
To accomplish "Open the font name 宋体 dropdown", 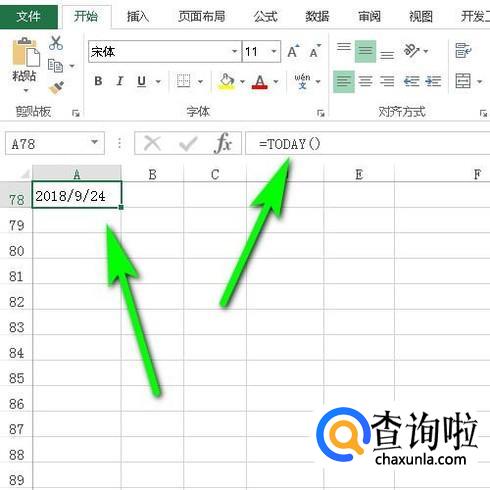I will pyautogui.click(x=234, y=51).
